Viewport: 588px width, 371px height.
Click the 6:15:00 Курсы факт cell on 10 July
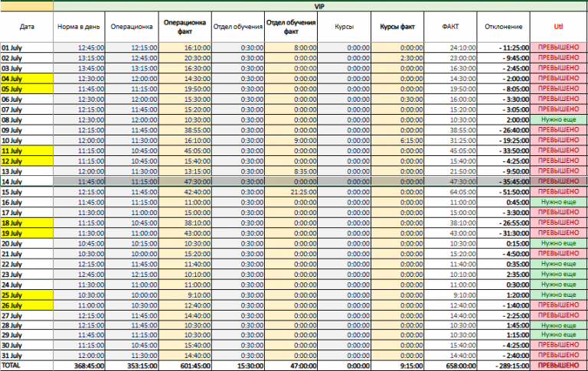pos(397,141)
